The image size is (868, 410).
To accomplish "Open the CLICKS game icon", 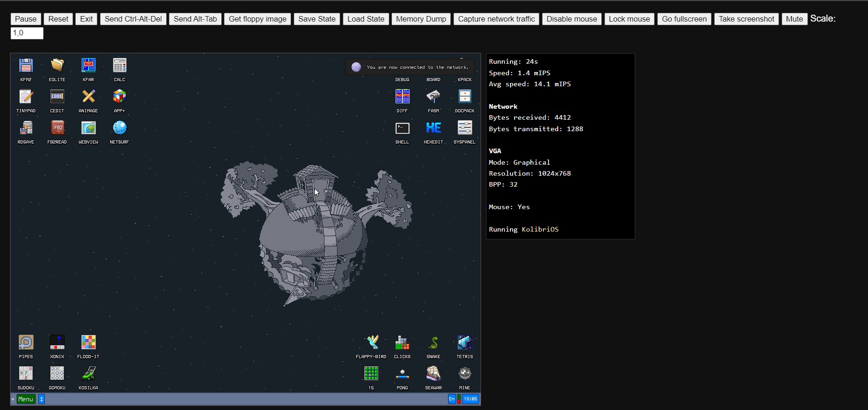I will [402, 343].
